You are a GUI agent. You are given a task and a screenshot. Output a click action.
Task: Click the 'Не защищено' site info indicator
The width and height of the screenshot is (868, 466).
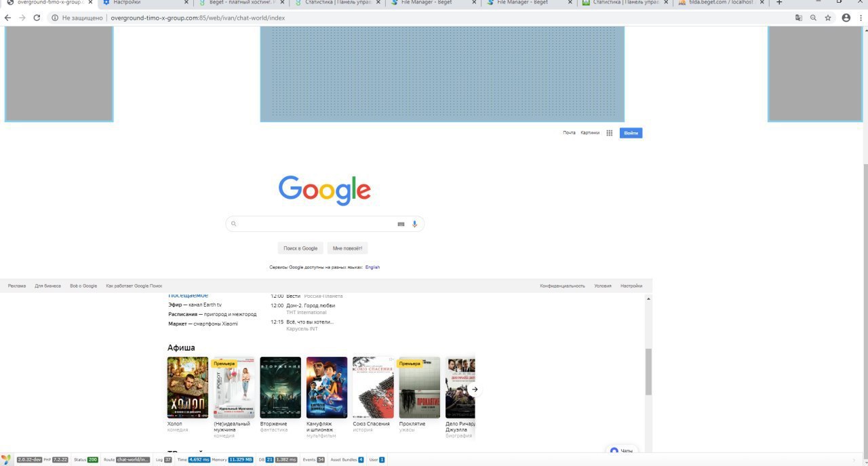click(78, 18)
